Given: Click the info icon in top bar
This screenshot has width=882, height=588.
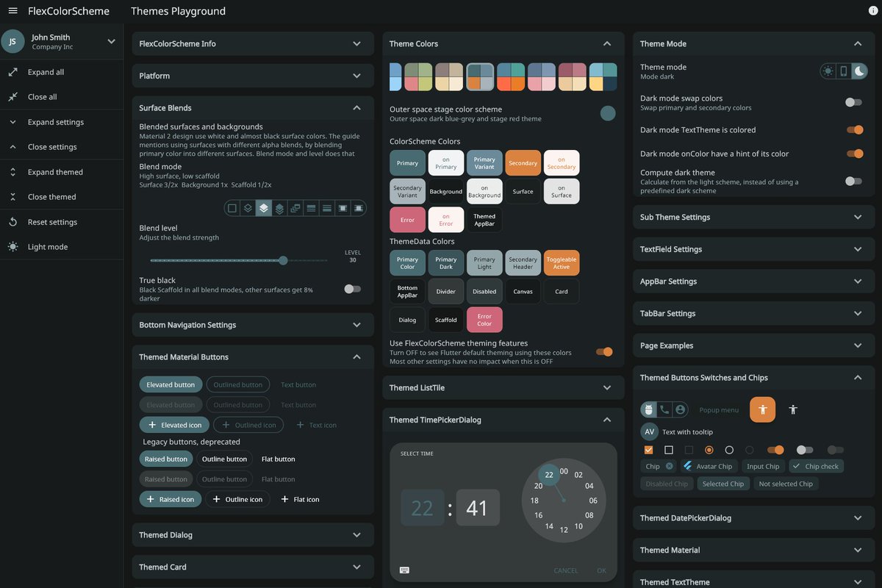Looking at the screenshot, I should point(873,11).
